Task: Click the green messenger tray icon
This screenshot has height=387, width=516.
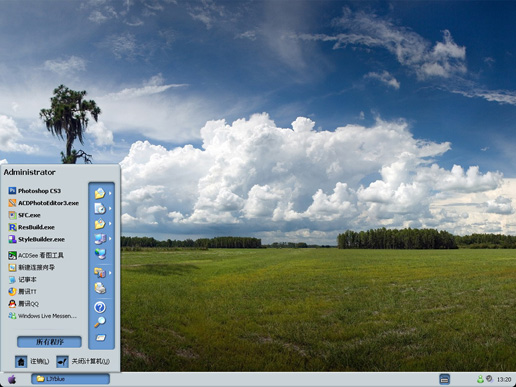Action: pos(480,379)
